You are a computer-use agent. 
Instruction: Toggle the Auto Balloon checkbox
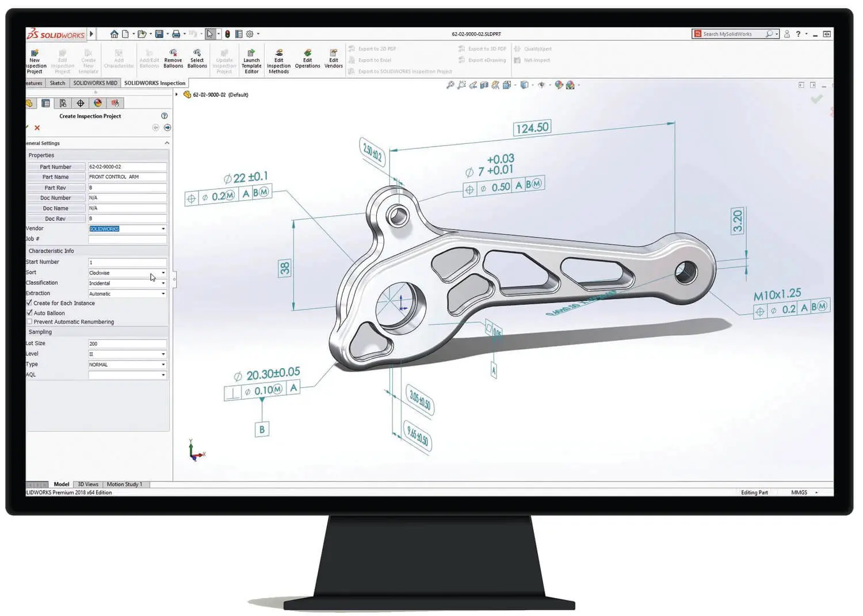pos(29,312)
